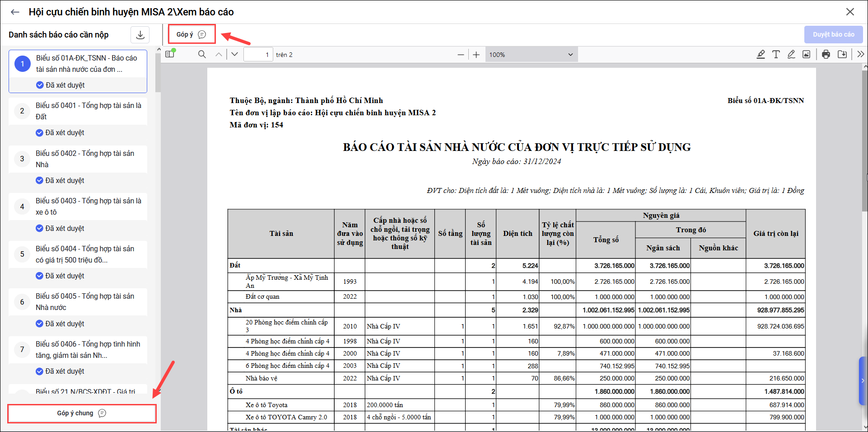Go to the next page

[235, 54]
